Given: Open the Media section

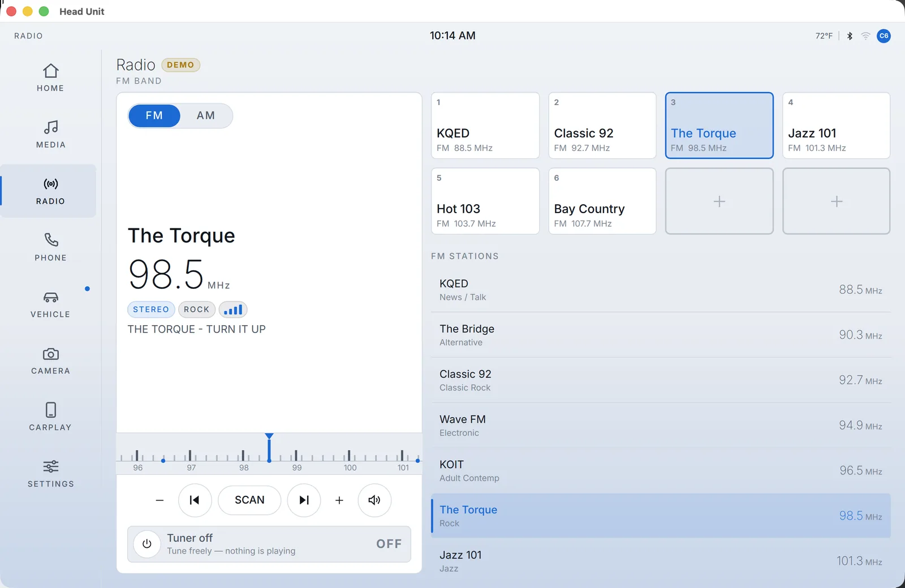Looking at the screenshot, I should tap(50, 135).
